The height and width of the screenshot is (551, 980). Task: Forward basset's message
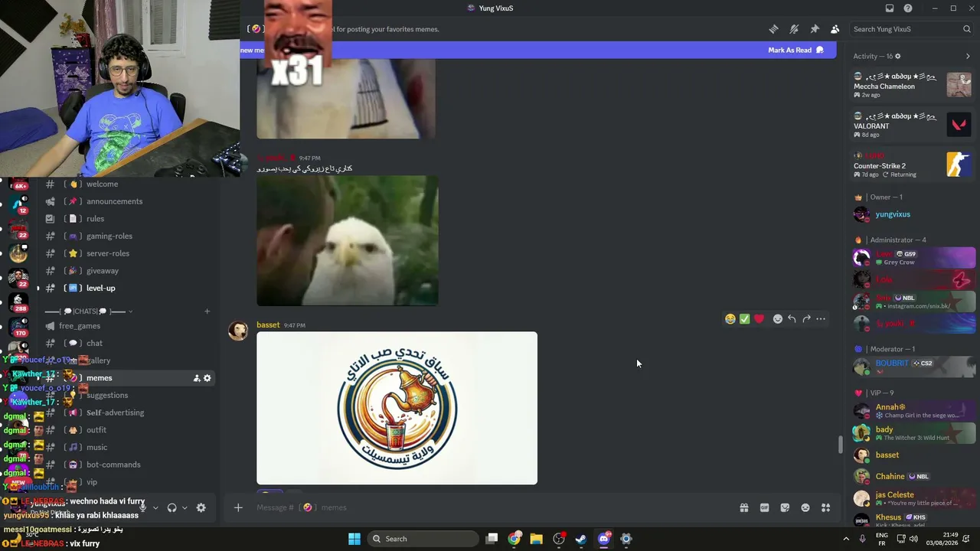point(806,319)
